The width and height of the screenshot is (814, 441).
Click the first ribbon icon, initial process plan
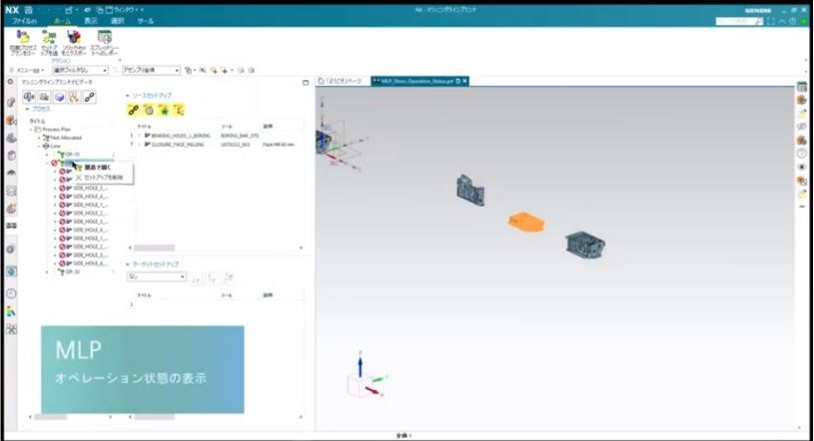point(23,43)
